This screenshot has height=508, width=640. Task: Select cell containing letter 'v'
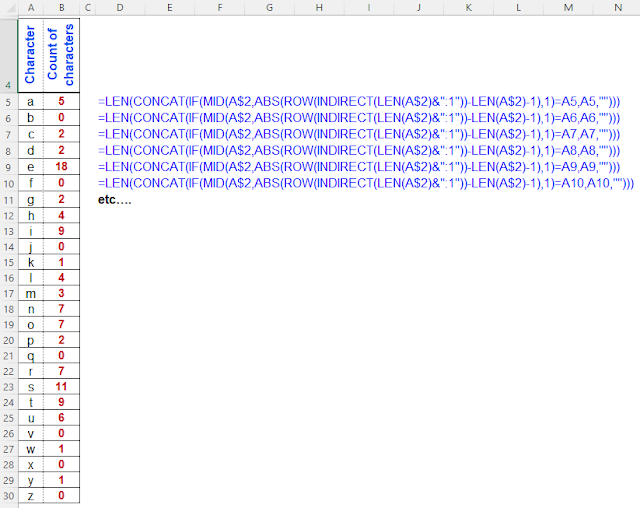pos(31,433)
